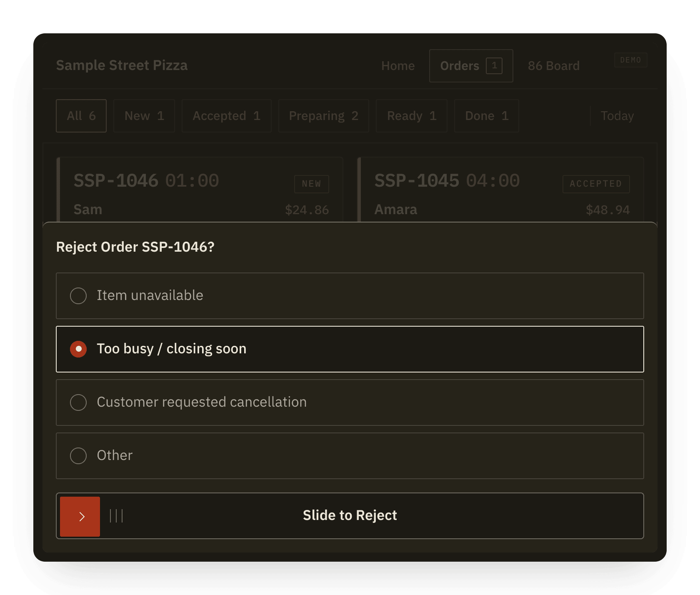
Task: Select Too busy / closing soon option
Action: tap(350, 349)
